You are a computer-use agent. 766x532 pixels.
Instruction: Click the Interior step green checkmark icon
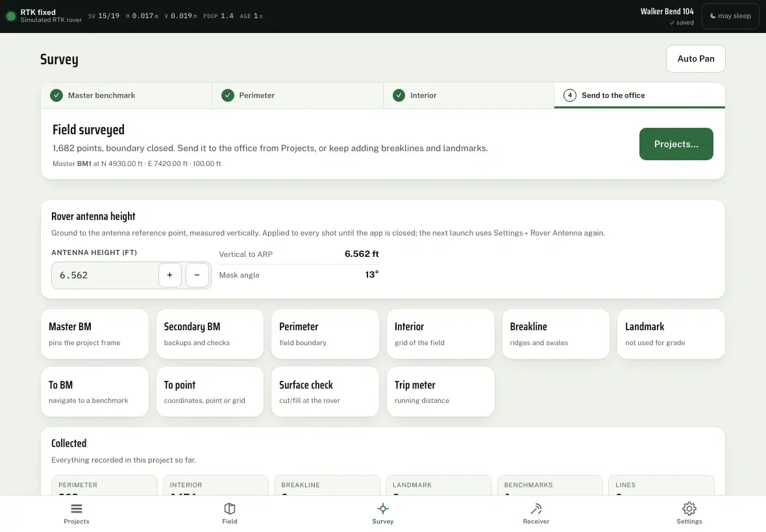pos(399,95)
